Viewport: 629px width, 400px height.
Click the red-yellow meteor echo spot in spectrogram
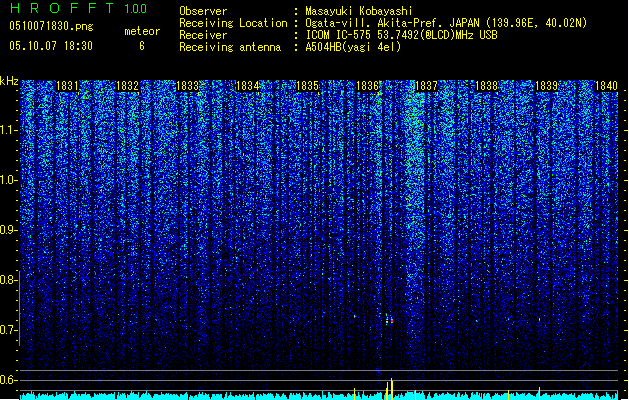389,320
